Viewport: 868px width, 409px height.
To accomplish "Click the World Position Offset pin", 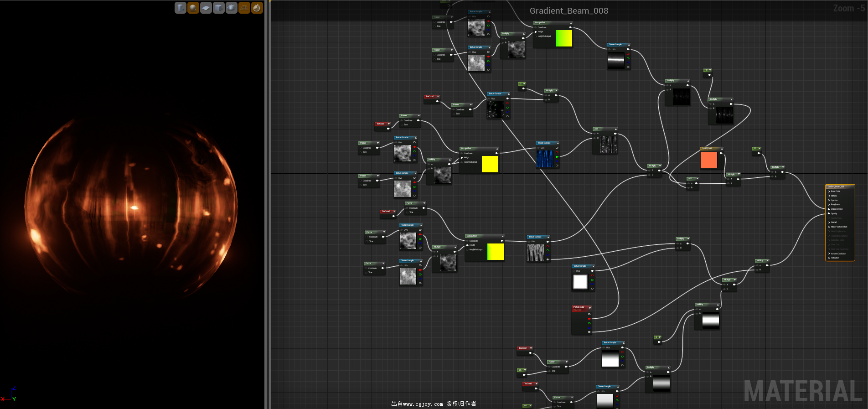I will [829, 227].
